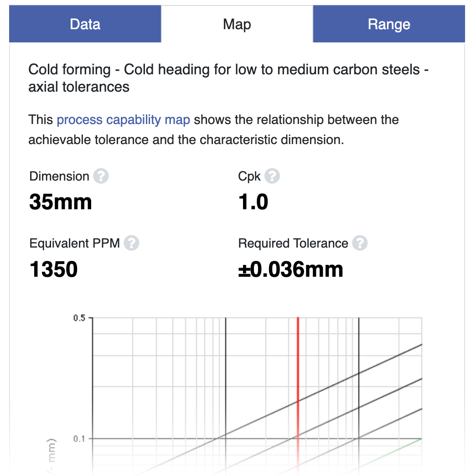Click the 35mm dimension value
The width and height of the screenshot is (476, 476).
coord(60,202)
